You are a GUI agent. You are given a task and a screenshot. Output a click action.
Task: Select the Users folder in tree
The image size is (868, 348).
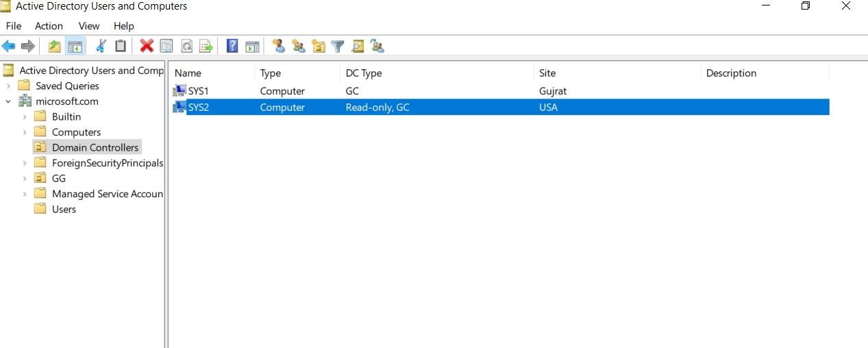(64, 210)
